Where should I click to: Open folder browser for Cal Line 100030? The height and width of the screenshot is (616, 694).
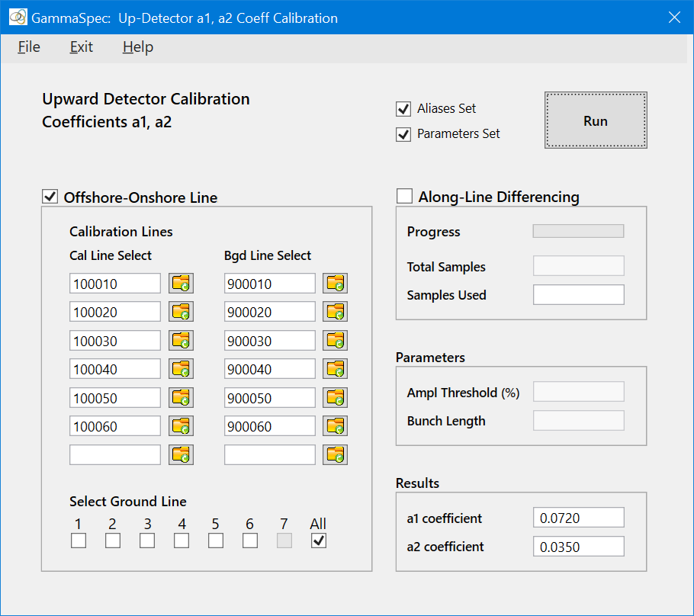click(181, 341)
